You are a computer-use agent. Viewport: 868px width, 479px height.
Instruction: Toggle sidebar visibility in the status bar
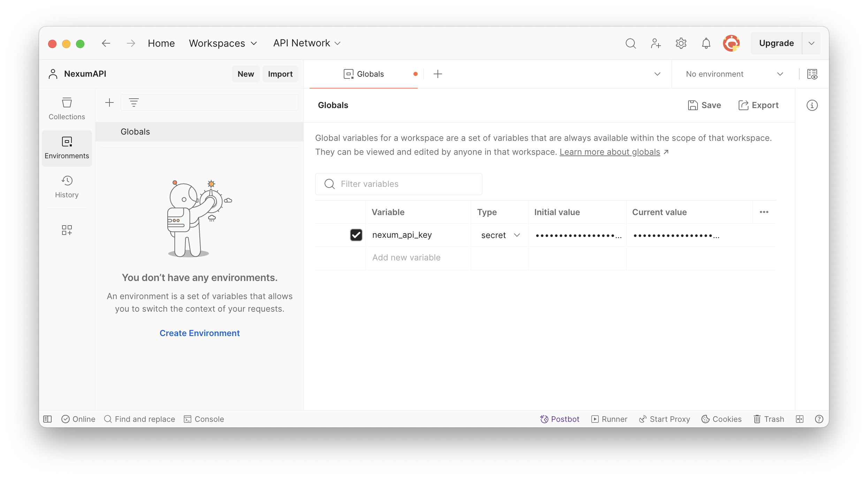click(x=47, y=419)
